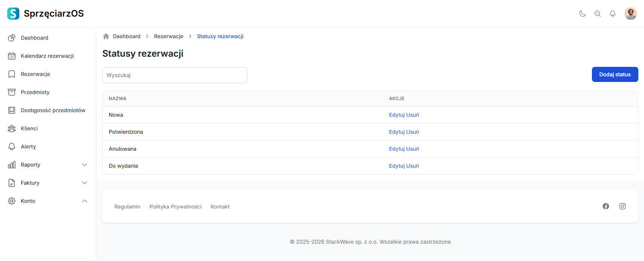The image size is (644, 261).
Task: Delete the Anulowana status
Action: coord(413,149)
